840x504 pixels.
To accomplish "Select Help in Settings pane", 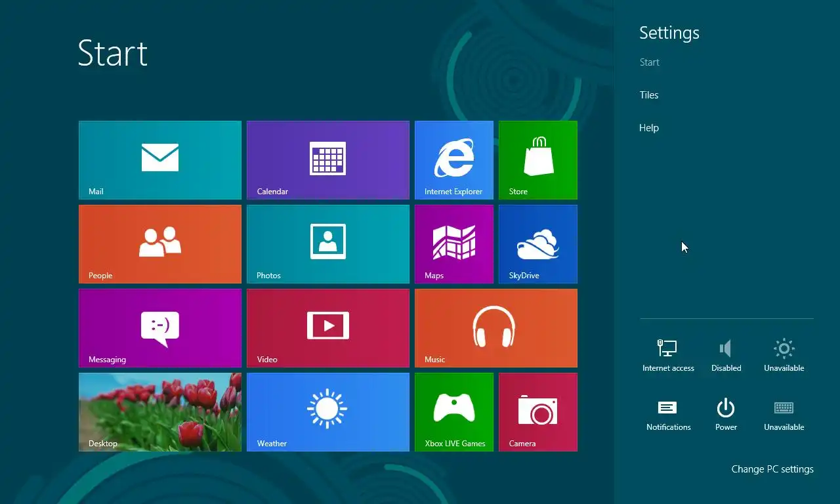I will click(x=649, y=128).
